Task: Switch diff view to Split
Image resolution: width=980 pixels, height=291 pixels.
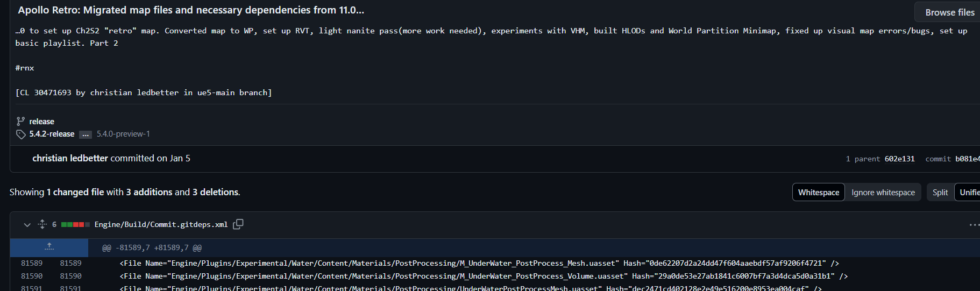Action: [x=940, y=192]
